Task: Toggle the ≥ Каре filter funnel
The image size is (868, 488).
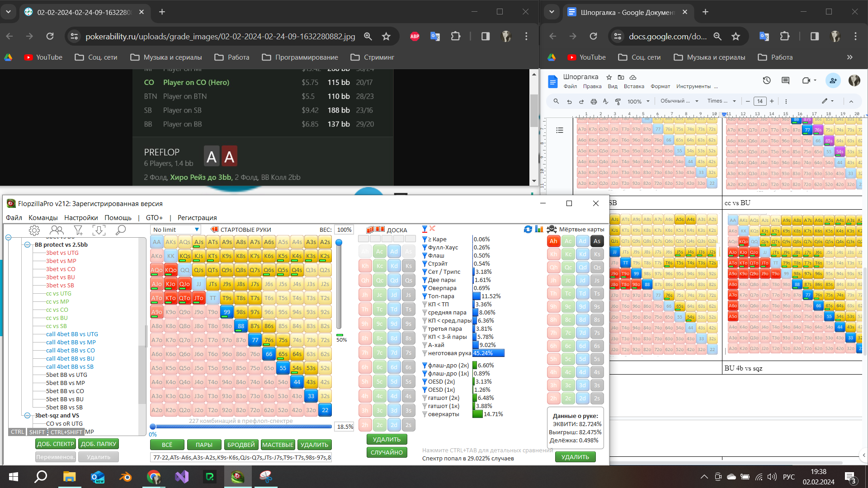Action: click(x=425, y=239)
